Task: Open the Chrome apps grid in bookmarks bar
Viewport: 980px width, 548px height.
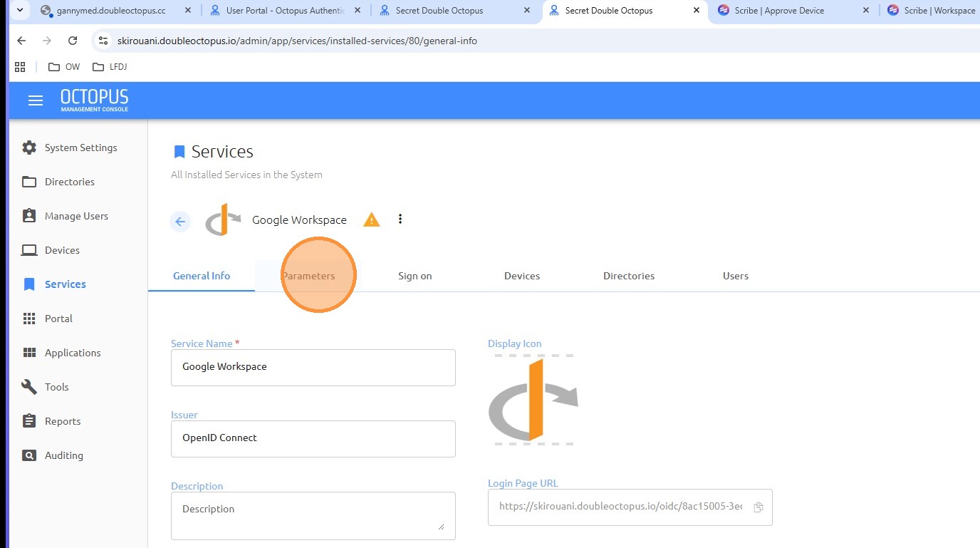Action: (x=20, y=67)
